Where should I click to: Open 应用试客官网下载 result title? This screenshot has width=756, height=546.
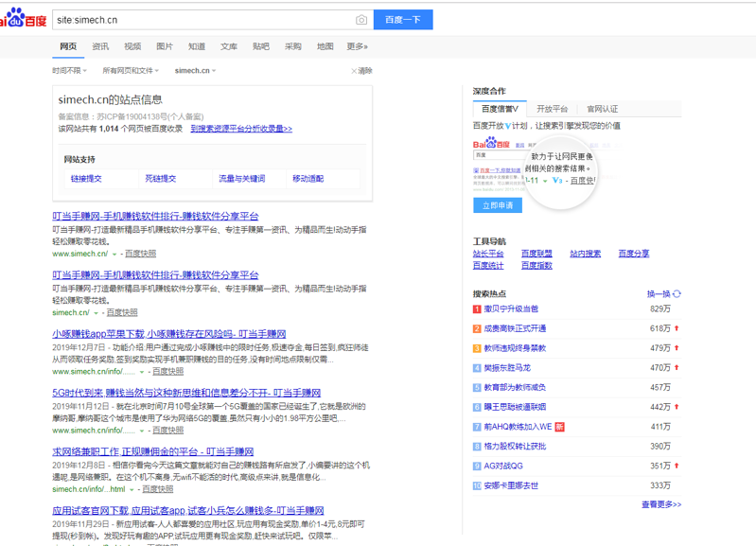(x=188, y=510)
